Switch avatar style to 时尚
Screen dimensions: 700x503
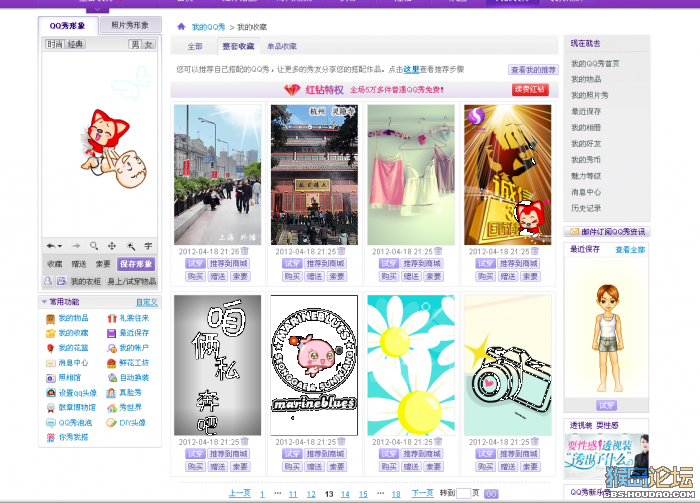[55, 44]
